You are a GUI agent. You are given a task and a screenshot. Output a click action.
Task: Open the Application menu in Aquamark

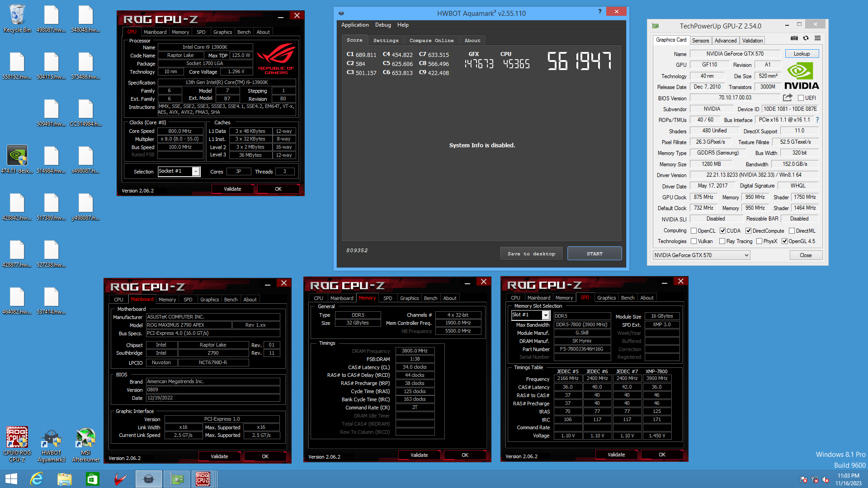coord(355,25)
